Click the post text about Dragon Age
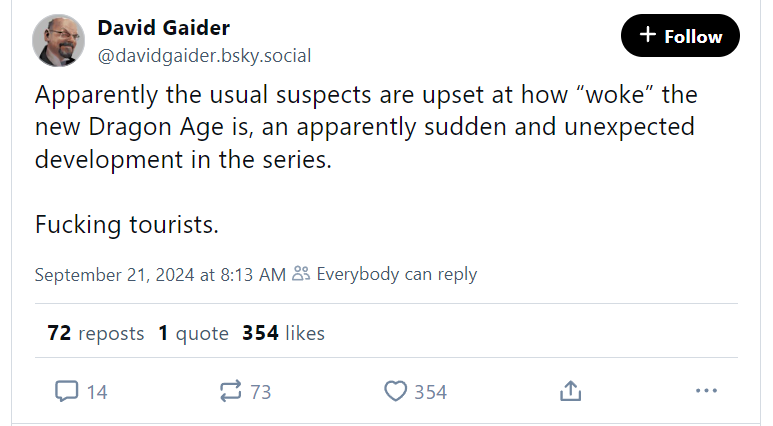 (365, 127)
